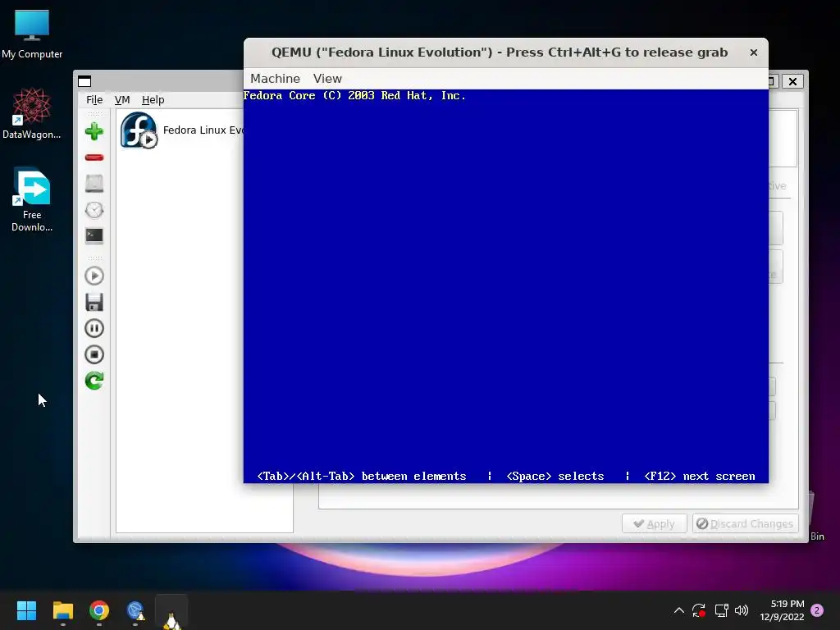Click the Apply button
This screenshot has height=630, width=840.
pos(654,523)
